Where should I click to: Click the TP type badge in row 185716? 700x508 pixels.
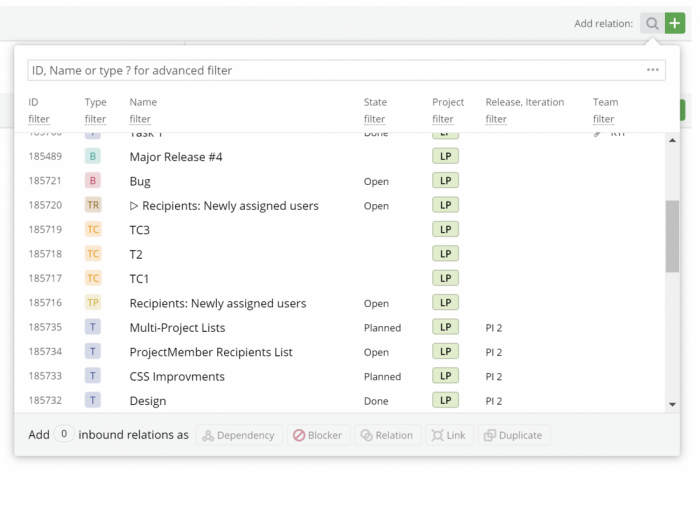tap(93, 303)
